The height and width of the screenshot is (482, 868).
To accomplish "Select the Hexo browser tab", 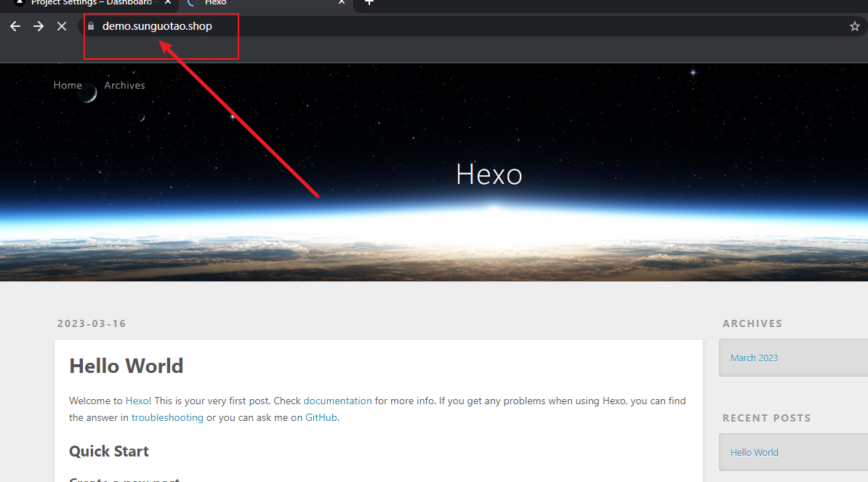I will point(254,3).
